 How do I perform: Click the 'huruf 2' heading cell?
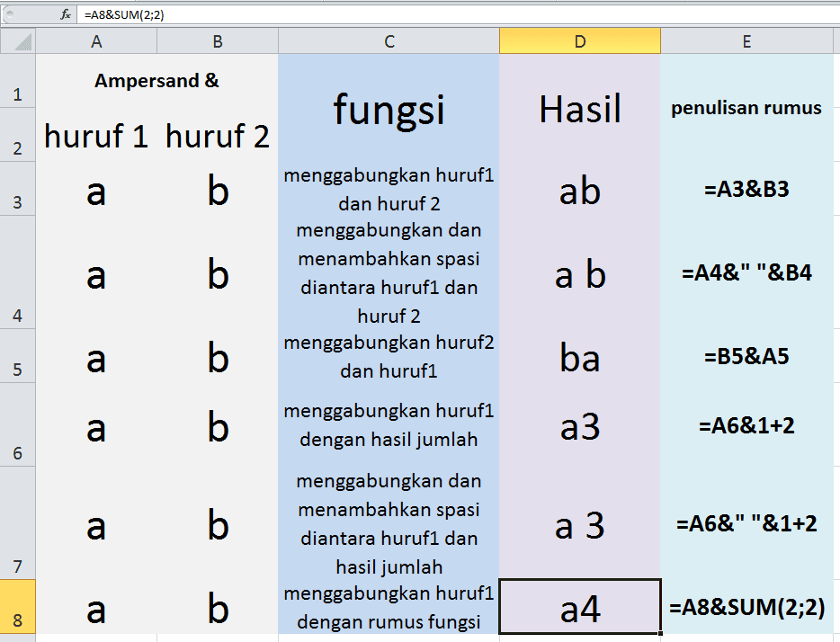pyautogui.click(x=218, y=135)
